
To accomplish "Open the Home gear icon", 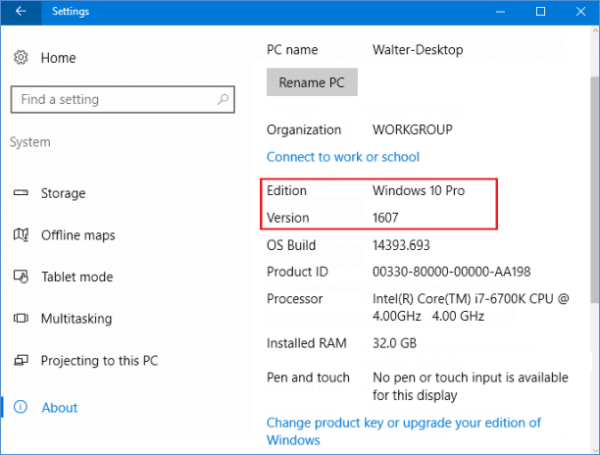I will (x=21, y=57).
